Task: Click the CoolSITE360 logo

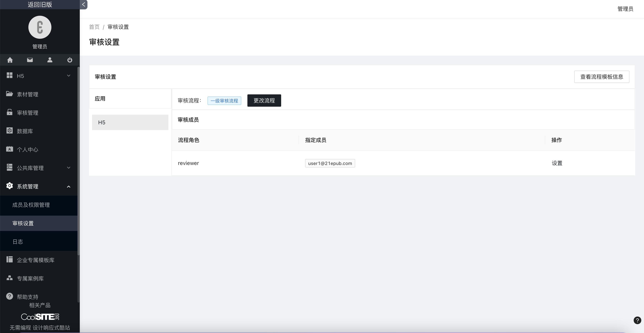Action: (40, 317)
